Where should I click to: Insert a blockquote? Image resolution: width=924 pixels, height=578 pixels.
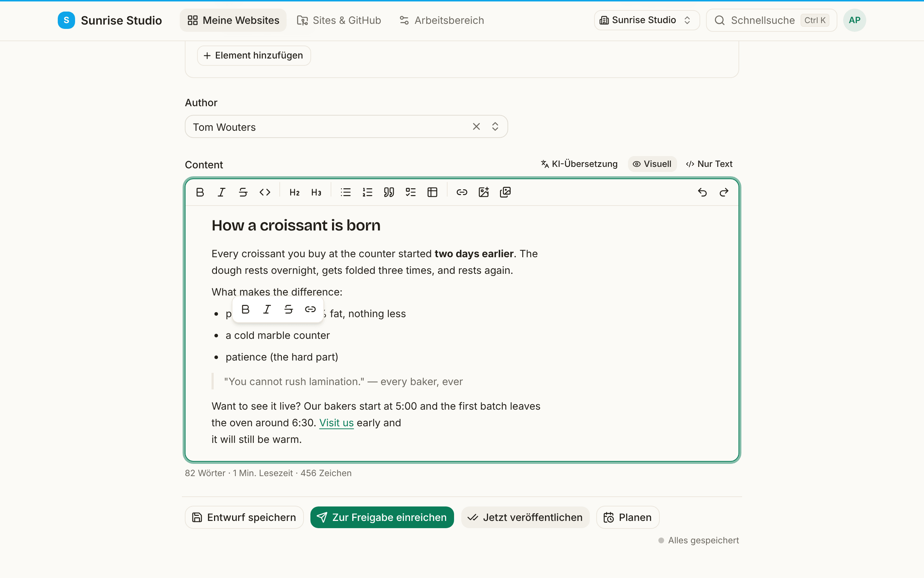389,192
